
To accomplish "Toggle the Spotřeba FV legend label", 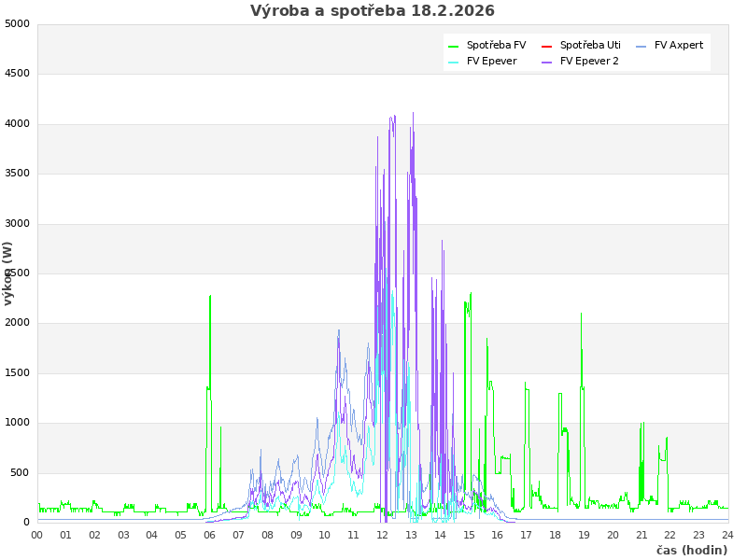I will [496, 46].
